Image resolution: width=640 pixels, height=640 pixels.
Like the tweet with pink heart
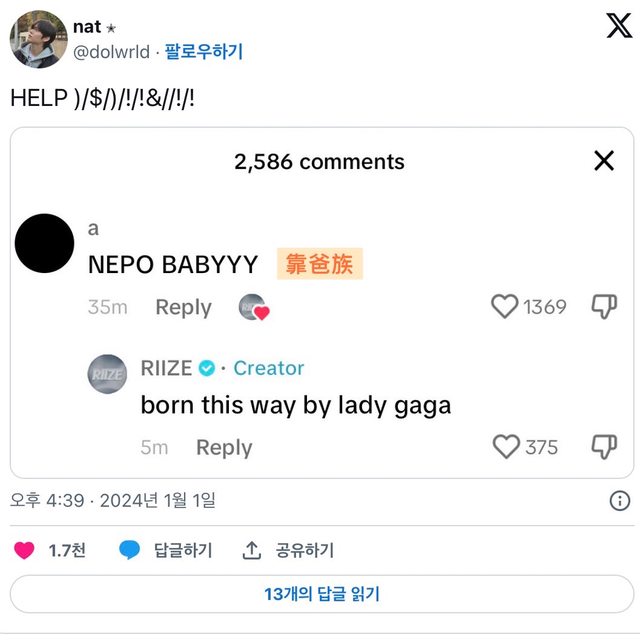[25, 550]
